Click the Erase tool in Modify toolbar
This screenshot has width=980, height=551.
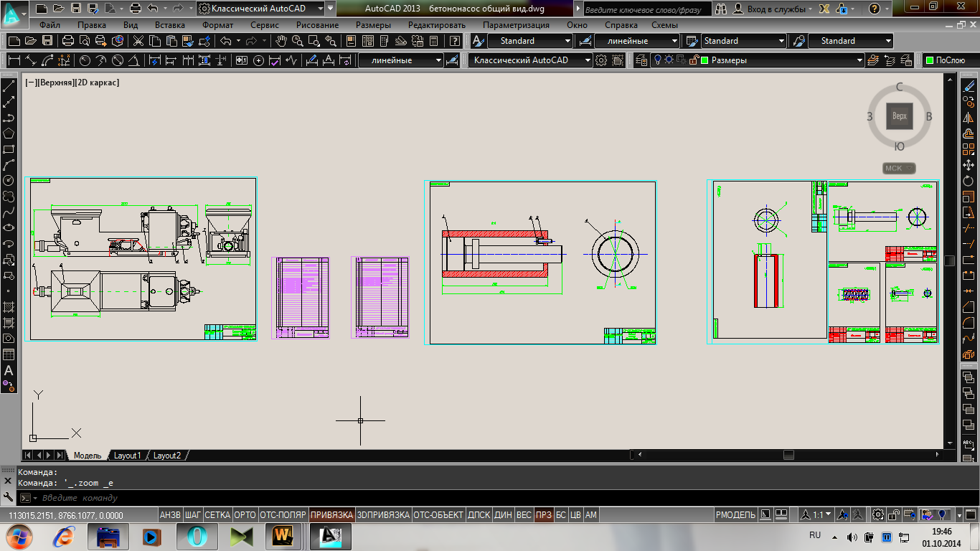tap(969, 86)
